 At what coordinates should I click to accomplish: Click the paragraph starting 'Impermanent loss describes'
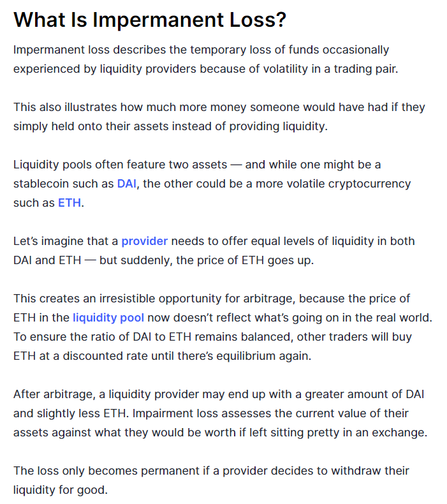[x=206, y=59]
